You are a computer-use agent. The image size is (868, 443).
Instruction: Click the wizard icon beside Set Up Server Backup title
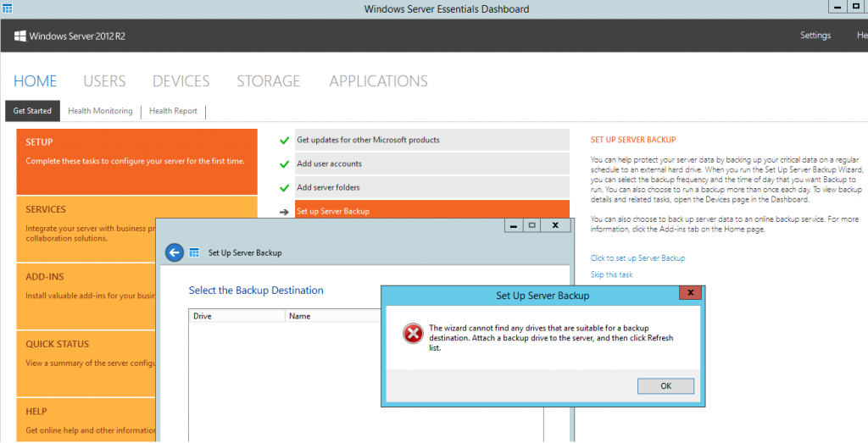click(x=194, y=252)
